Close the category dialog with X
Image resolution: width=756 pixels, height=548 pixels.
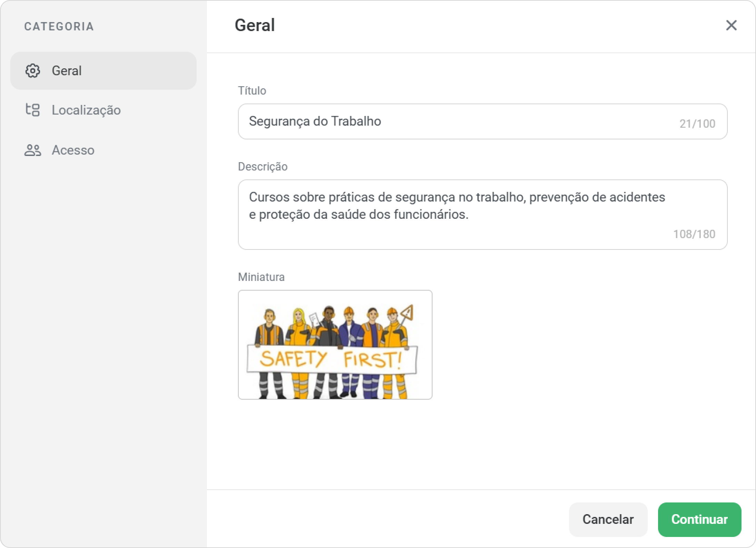click(x=731, y=25)
